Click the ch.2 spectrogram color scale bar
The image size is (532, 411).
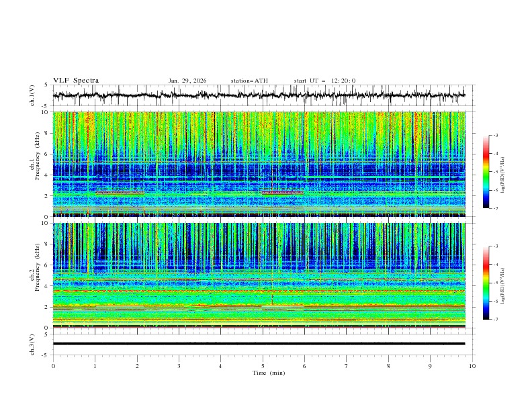click(486, 283)
